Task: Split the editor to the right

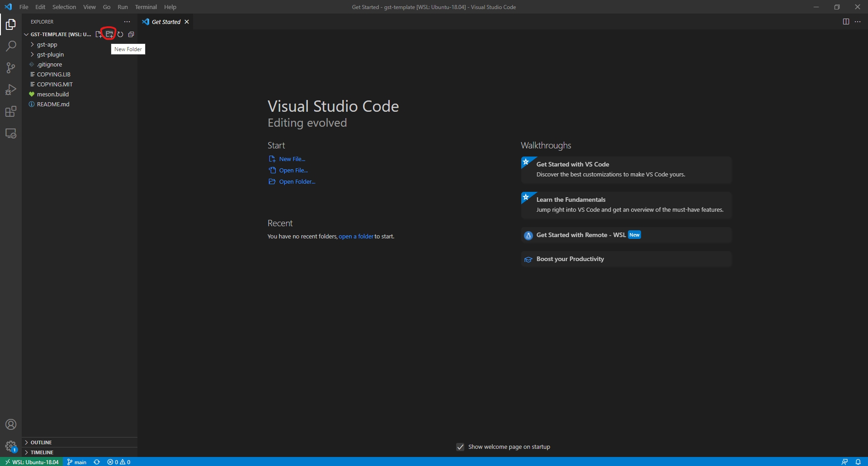Action: [846, 22]
